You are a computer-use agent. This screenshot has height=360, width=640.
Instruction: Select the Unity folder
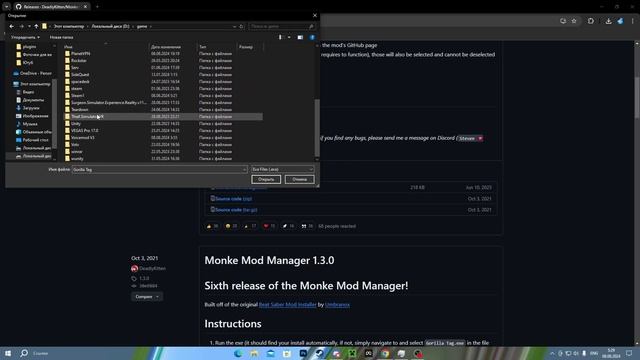(x=76, y=123)
